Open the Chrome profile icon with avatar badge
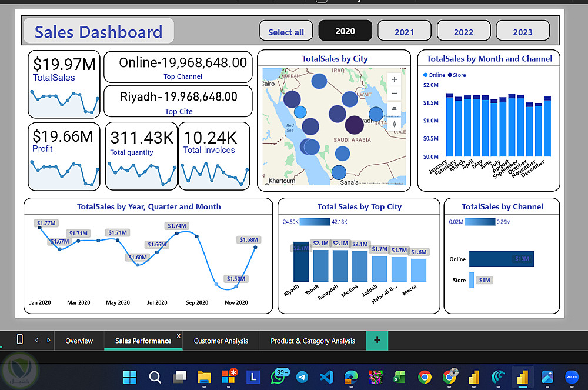Viewport: 588px width, 390px height. pos(450,376)
